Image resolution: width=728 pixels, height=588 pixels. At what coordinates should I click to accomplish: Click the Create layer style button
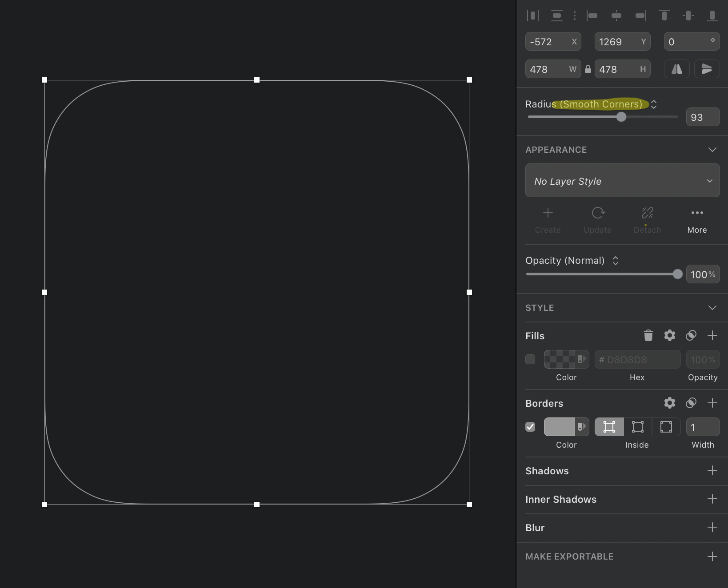[548, 221]
